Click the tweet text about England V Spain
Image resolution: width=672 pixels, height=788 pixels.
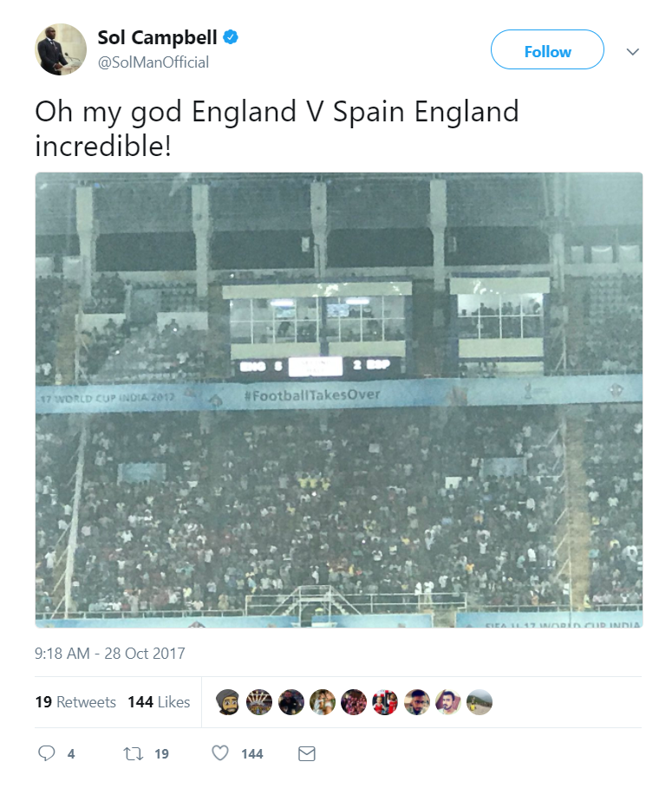coord(277,128)
